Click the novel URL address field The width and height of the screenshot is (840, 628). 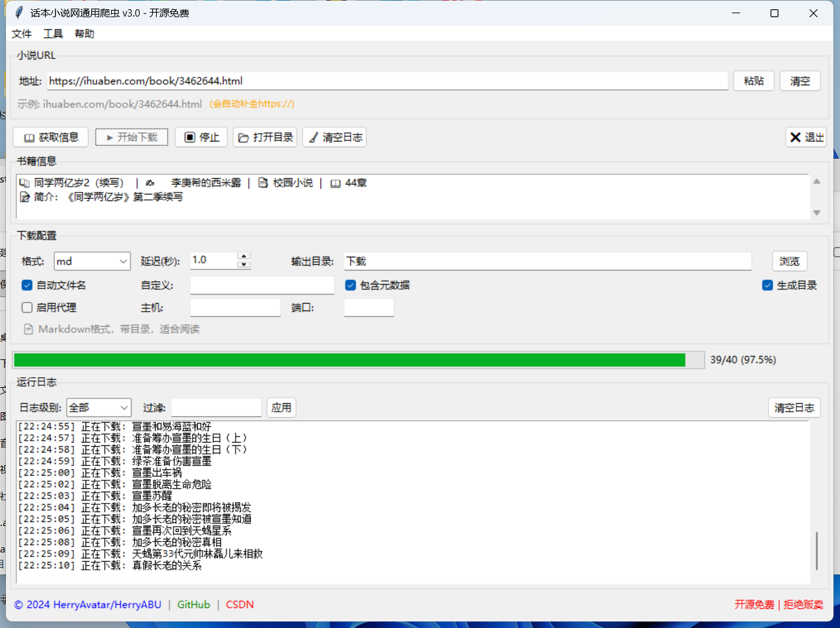387,81
